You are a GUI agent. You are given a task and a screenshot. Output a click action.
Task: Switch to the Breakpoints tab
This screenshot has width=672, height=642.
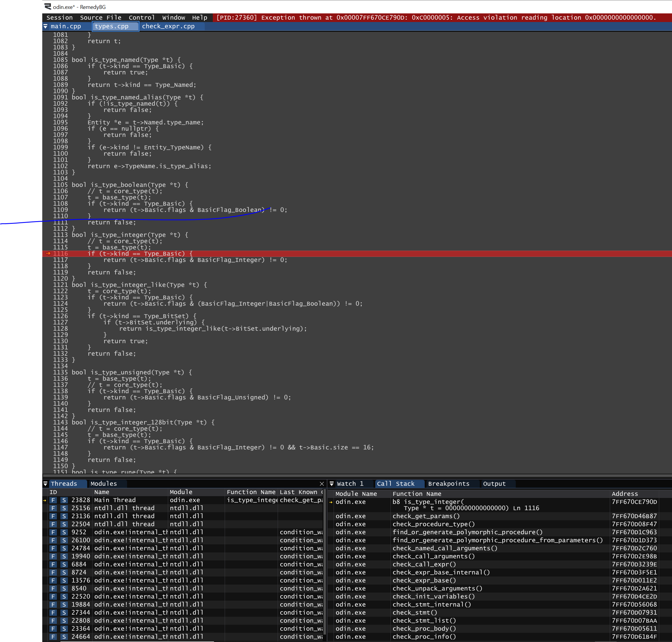[448, 484]
